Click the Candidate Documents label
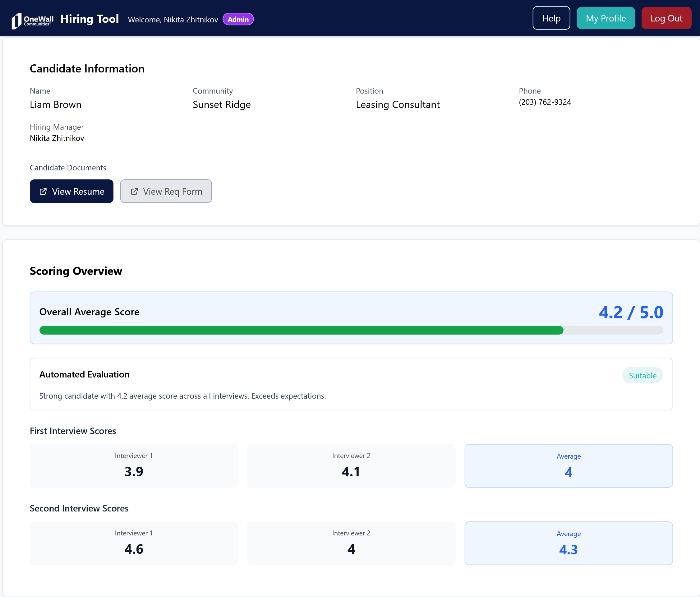 [x=68, y=168]
